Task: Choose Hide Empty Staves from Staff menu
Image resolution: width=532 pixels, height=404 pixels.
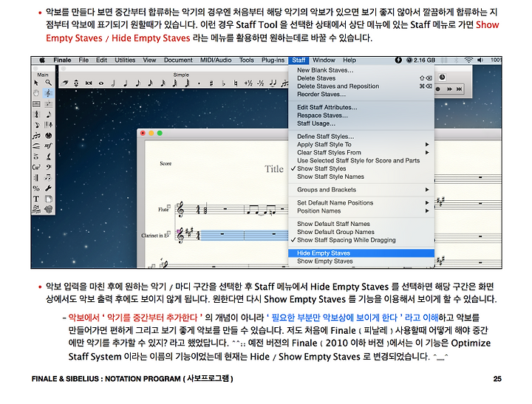Action: 361,253
